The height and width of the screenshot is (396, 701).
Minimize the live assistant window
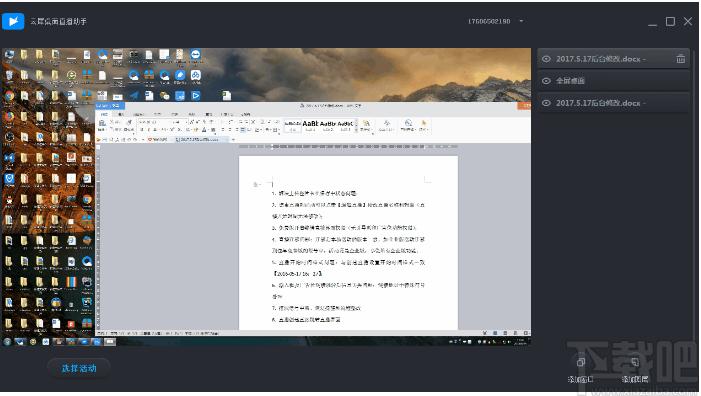[x=653, y=22]
